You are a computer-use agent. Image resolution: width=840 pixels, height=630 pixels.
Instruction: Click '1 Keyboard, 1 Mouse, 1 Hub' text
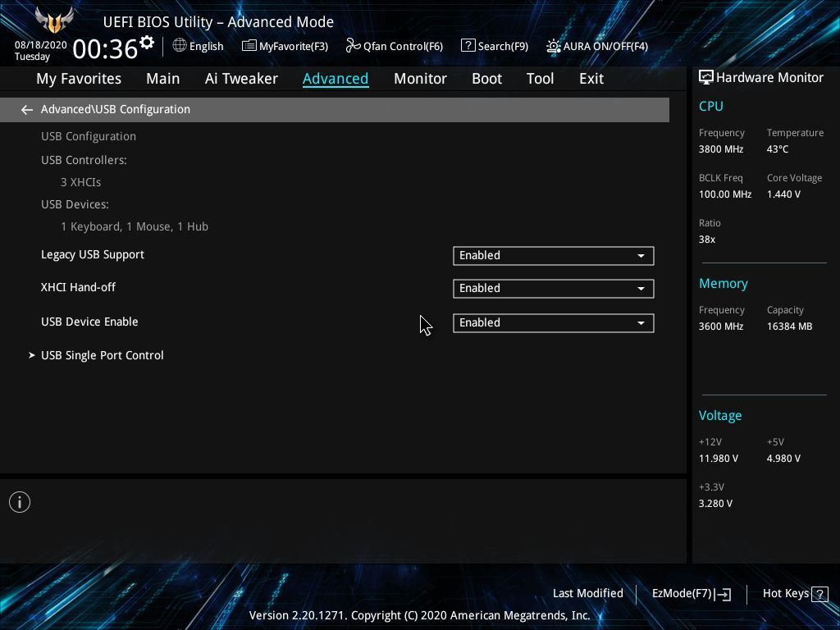pyautogui.click(x=135, y=226)
